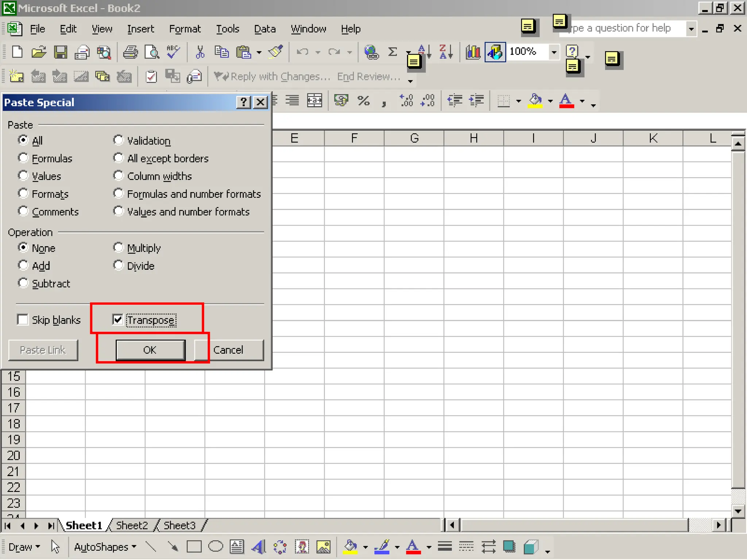Open the Zoom 100% dropdown
The width and height of the screenshot is (747, 560).
pos(554,52)
